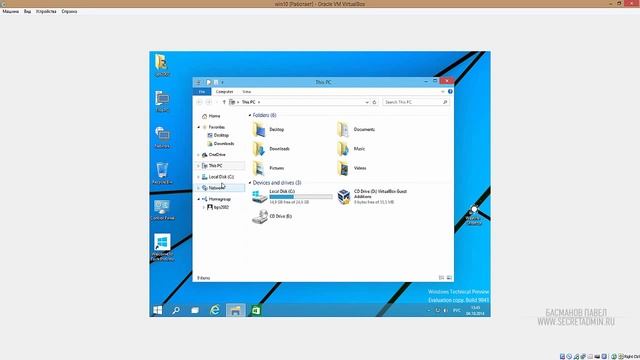Image resolution: width=640 pixels, height=360 pixels.
Task: Open the Downloads folder in the Folders group
Action: click(271, 149)
